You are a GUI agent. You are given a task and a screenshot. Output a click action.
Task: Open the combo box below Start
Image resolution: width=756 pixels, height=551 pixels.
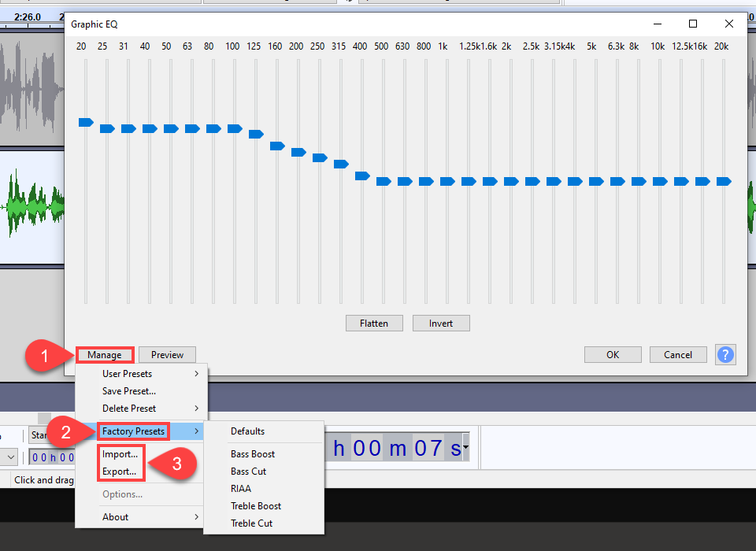click(x=9, y=457)
